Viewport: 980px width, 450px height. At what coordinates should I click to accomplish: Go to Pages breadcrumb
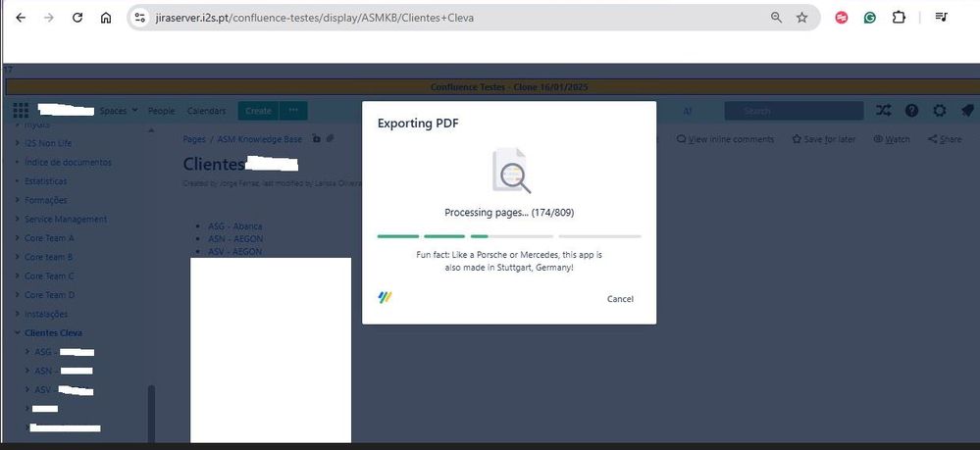[x=194, y=139]
